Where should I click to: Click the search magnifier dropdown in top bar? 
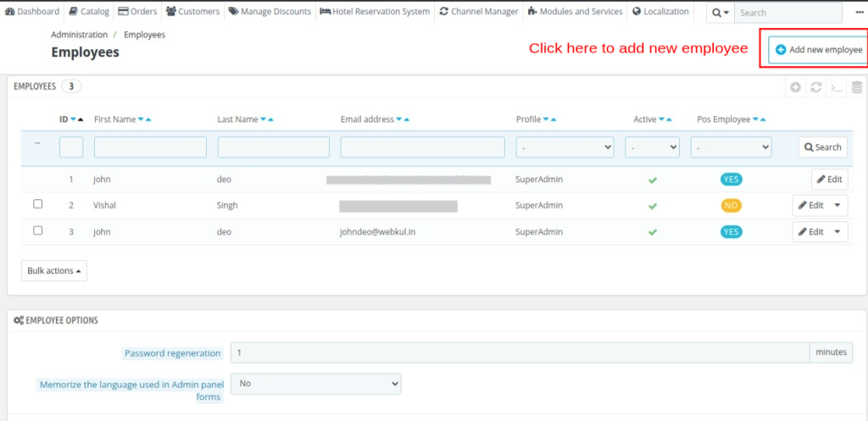(721, 13)
